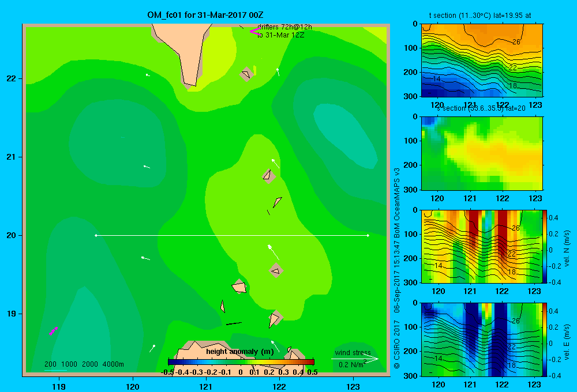Click the '0.4' tick on the vel. N scale
This screenshot has height=392, width=577.
pyautogui.click(x=553, y=218)
